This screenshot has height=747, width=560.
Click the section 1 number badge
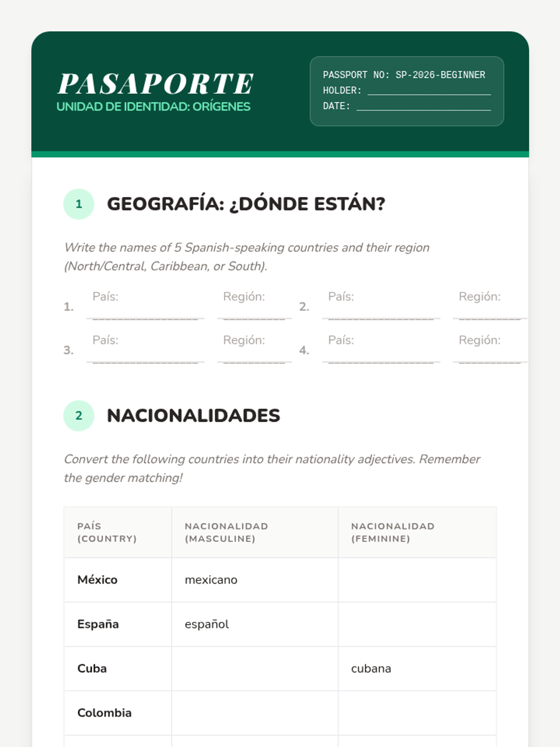coord(79,204)
